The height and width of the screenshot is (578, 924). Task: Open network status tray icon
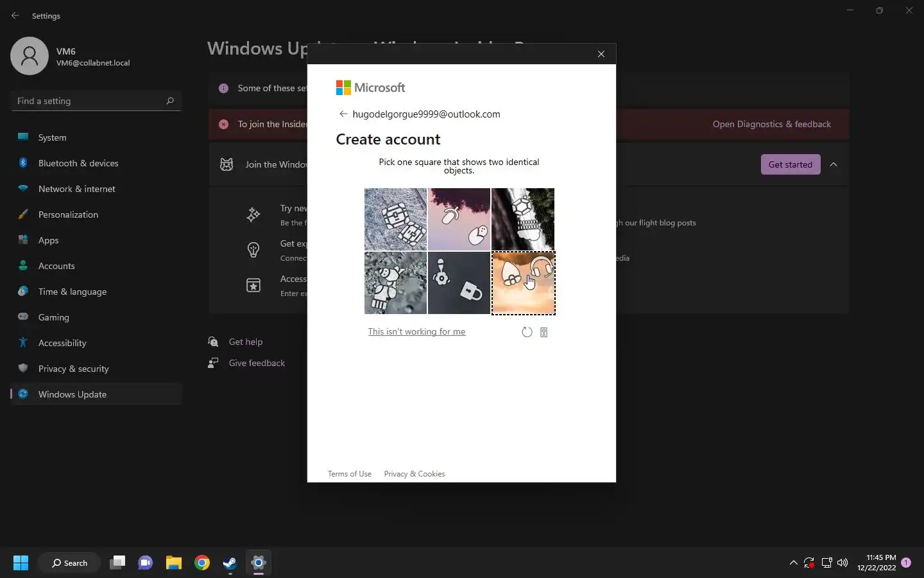click(x=826, y=563)
